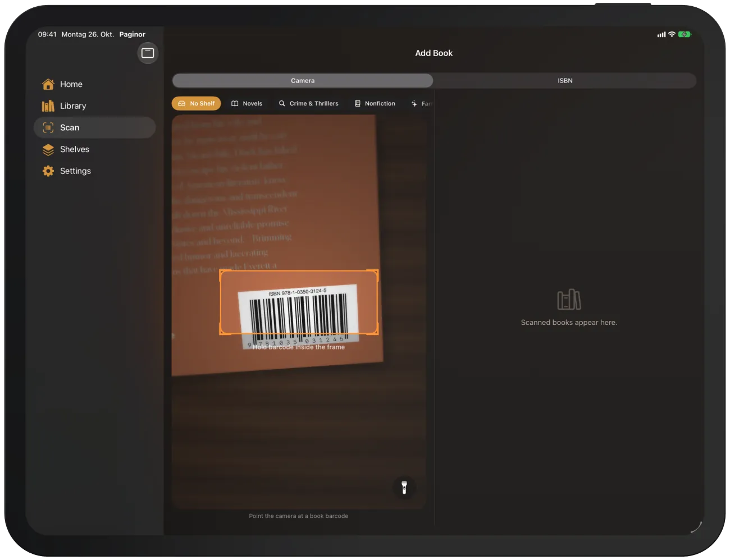Switch to the Camera tab
This screenshot has width=730, height=560.
(303, 81)
